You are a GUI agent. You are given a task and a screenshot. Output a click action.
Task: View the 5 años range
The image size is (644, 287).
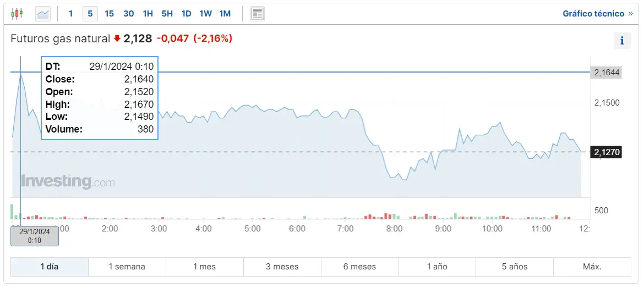(515, 267)
